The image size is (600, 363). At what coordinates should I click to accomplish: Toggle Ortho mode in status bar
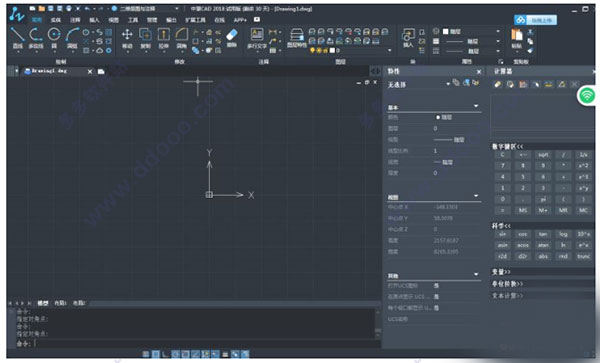click(165, 354)
